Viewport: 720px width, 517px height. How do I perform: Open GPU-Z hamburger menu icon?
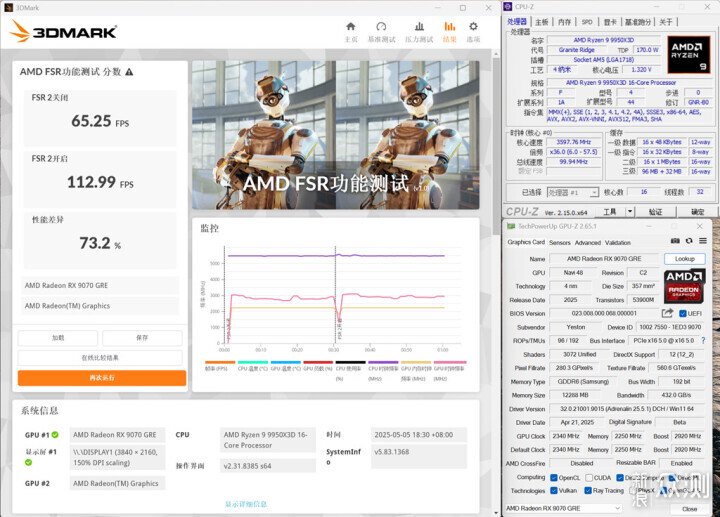point(703,241)
